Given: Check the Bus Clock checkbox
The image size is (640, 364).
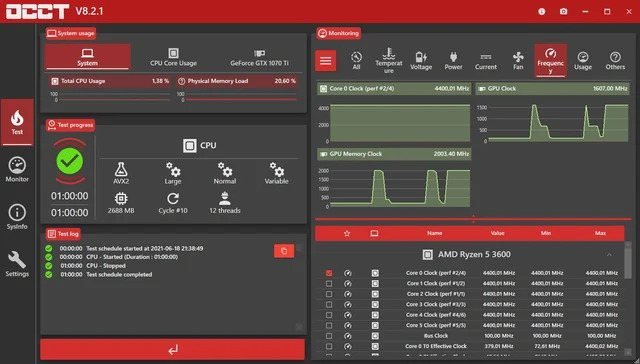Looking at the screenshot, I should click(x=329, y=336).
